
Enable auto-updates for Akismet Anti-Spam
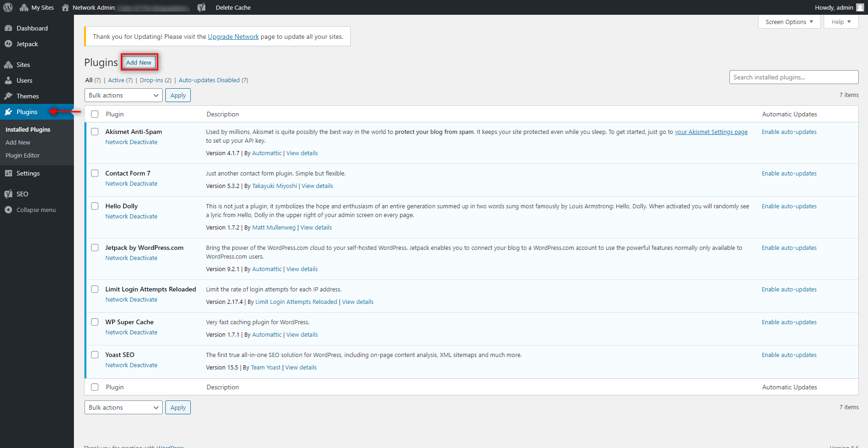click(x=789, y=132)
